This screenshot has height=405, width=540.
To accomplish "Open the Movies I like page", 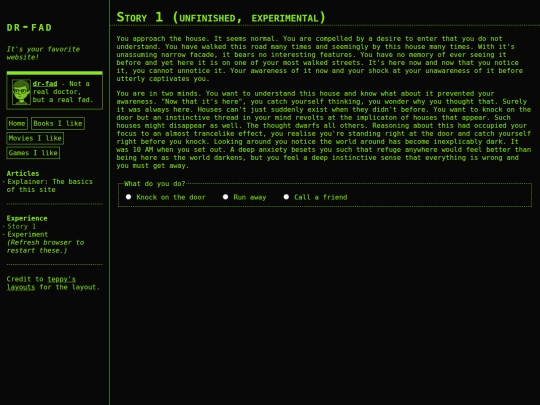I will (x=35, y=138).
